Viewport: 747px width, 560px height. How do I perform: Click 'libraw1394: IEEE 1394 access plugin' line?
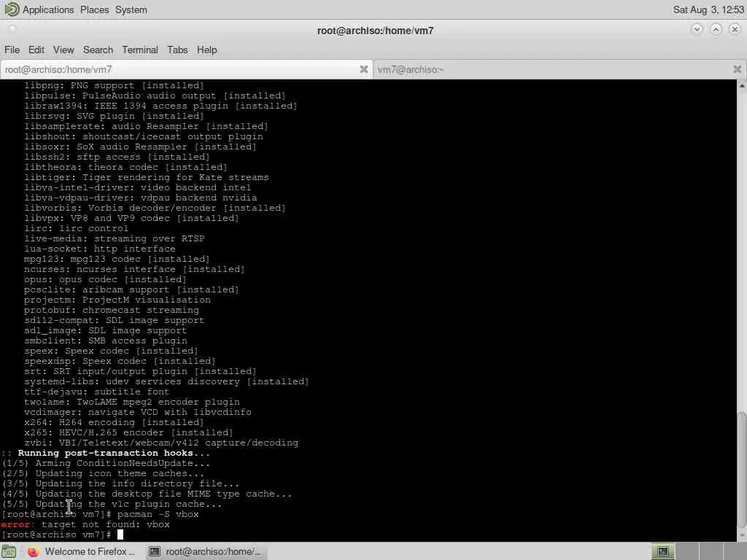[160, 106]
